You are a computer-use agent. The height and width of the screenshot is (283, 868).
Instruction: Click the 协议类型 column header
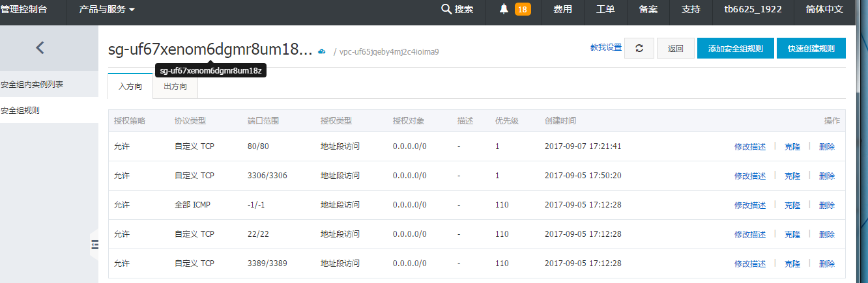190,121
